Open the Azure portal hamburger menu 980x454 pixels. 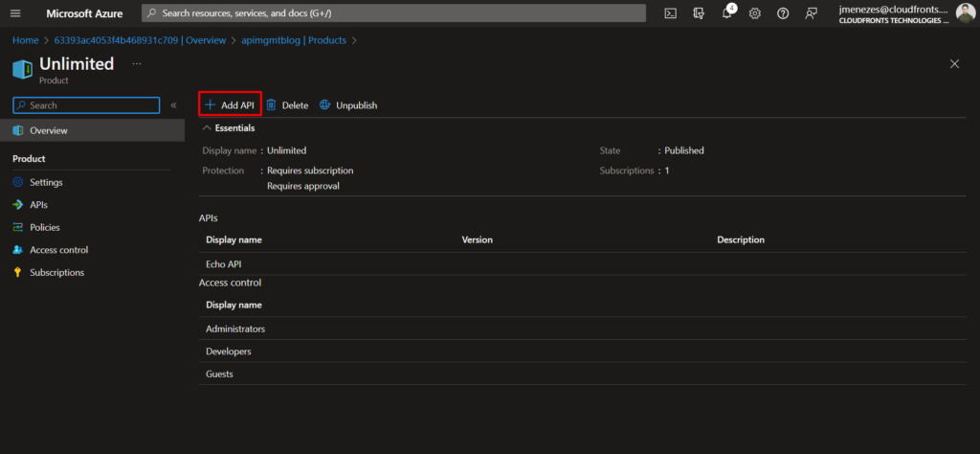15,13
